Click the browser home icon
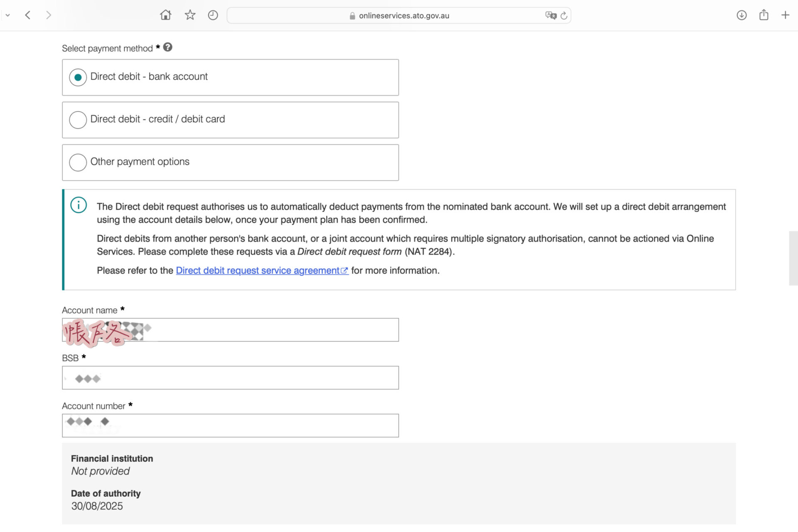This screenshot has height=532, width=798. tap(165, 15)
